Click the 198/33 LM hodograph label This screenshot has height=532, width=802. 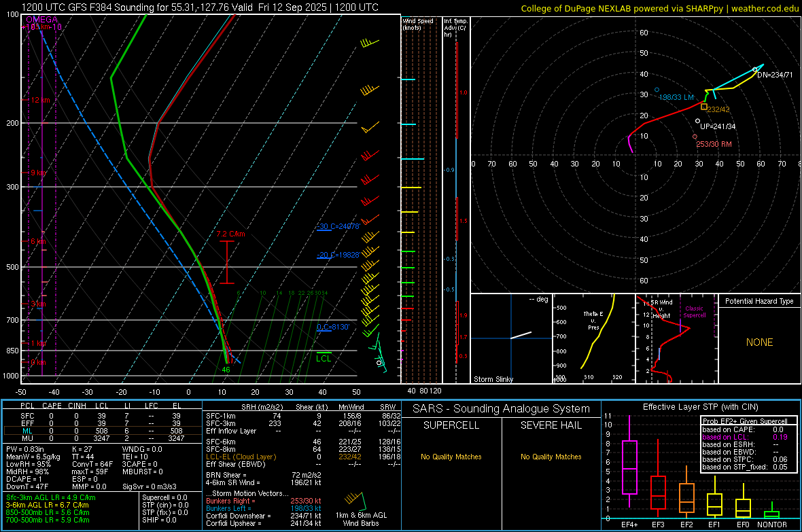pyautogui.click(x=676, y=97)
